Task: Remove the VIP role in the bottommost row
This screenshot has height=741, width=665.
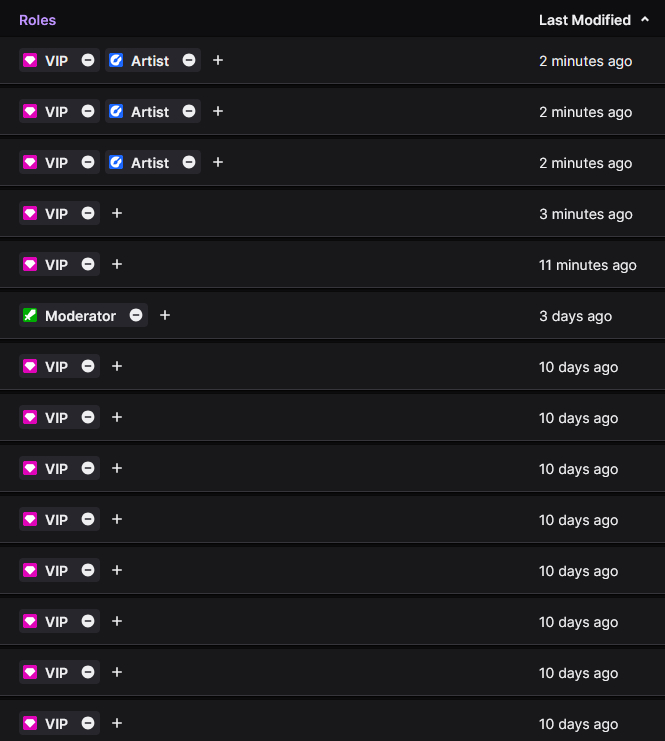Action: (88, 723)
